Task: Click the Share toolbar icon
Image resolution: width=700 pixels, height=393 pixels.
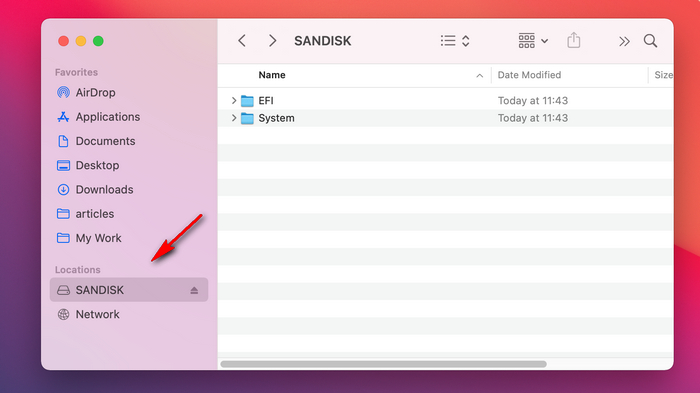Action: pos(574,40)
